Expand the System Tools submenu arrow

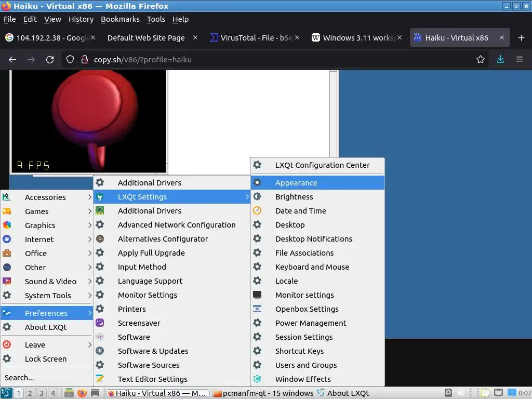point(89,295)
